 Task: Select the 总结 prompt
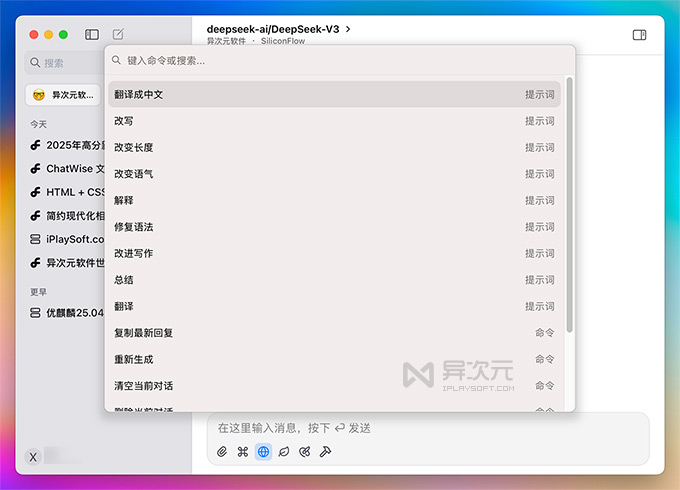point(334,280)
